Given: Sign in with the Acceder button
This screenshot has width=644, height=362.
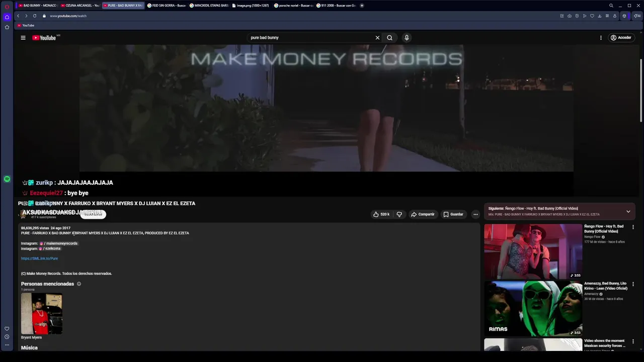Looking at the screenshot, I should tap(621, 38).
